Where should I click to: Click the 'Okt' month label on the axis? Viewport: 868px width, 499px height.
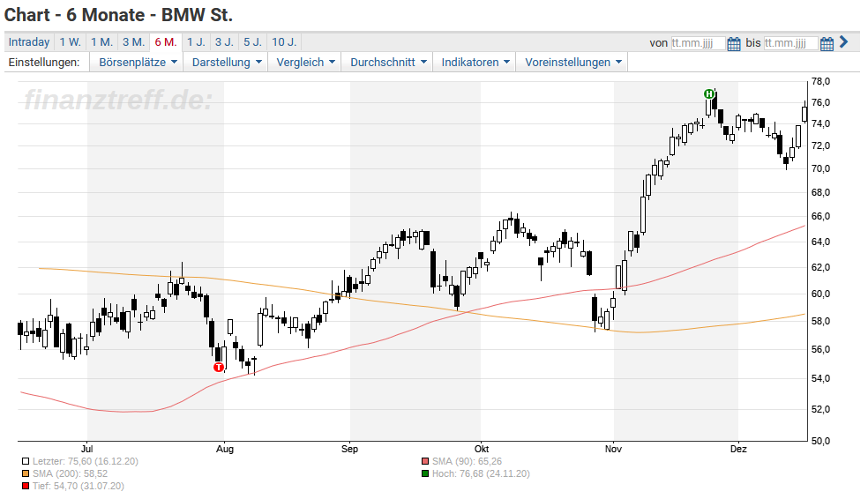point(481,449)
